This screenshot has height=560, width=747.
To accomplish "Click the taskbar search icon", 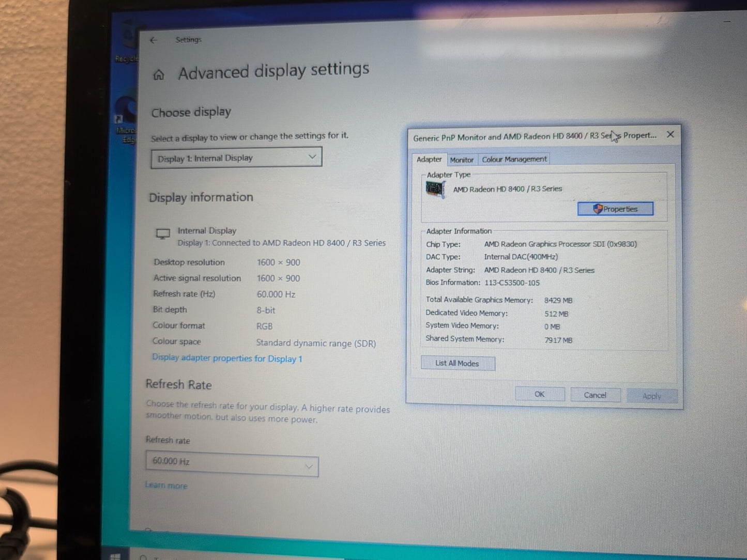I will [143, 557].
